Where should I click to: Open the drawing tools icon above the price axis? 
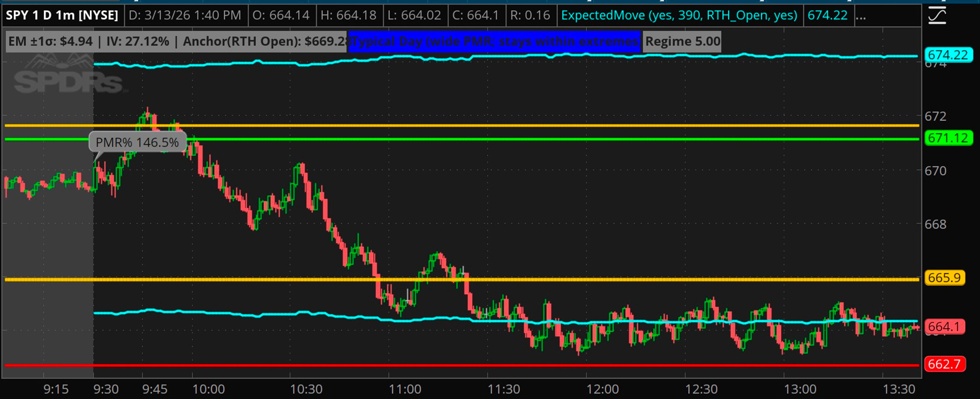(x=937, y=16)
